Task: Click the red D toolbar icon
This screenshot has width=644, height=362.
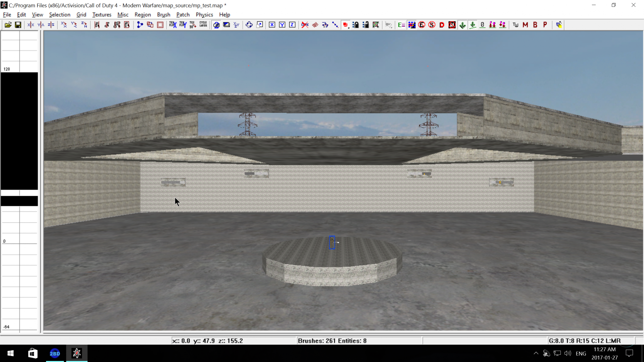Action: [x=442, y=25]
